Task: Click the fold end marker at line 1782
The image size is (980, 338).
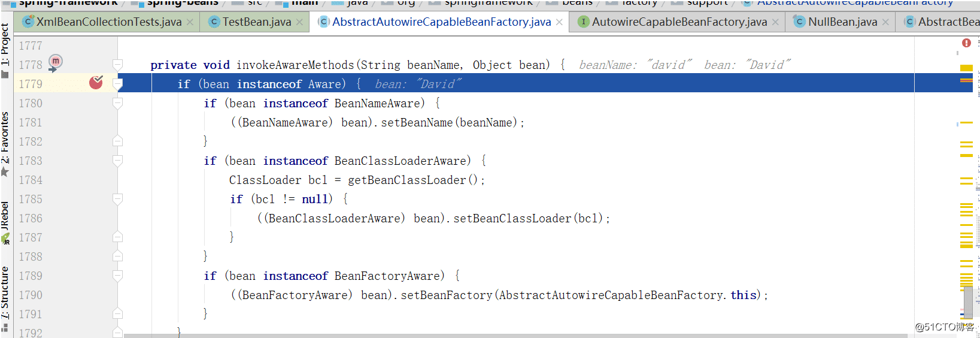Action: [x=118, y=141]
